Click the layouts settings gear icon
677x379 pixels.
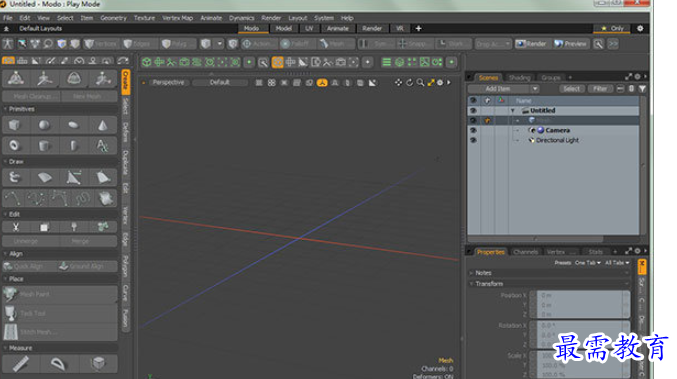click(640, 28)
